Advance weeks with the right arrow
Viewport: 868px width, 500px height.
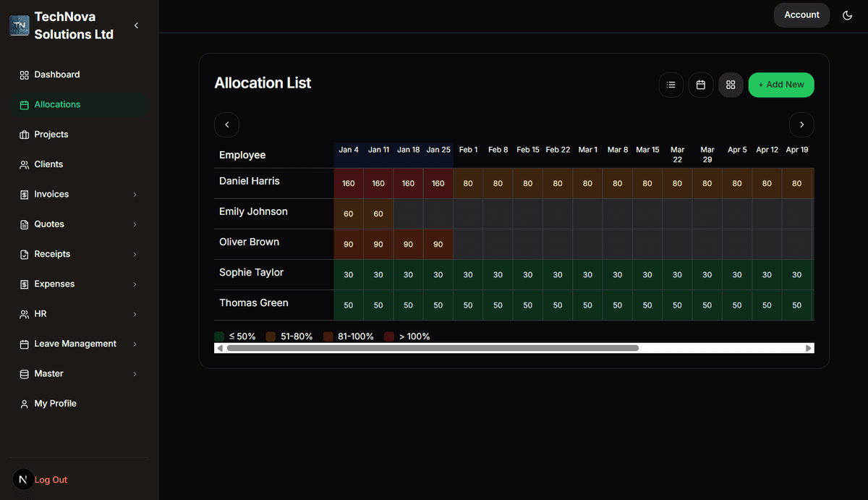pyautogui.click(x=801, y=124)
